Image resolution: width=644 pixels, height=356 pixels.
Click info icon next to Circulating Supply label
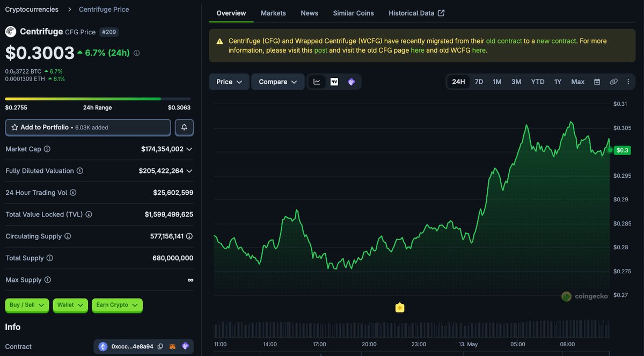(68, 236)
